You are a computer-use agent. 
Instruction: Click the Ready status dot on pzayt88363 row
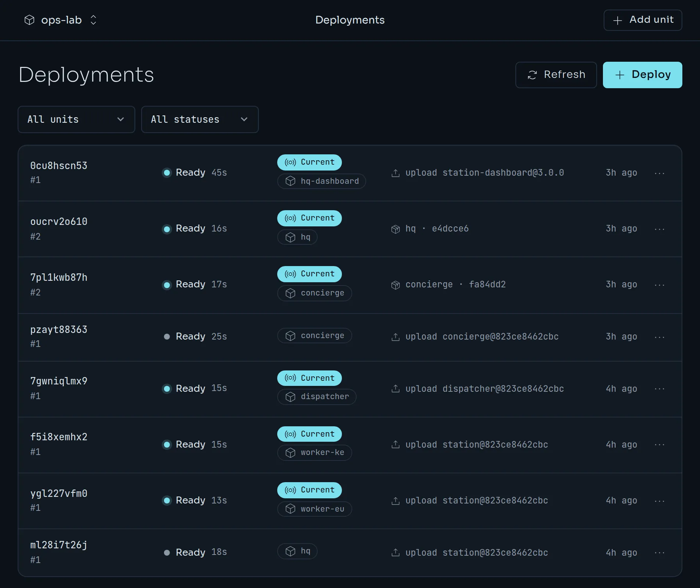tap(167, 337)
